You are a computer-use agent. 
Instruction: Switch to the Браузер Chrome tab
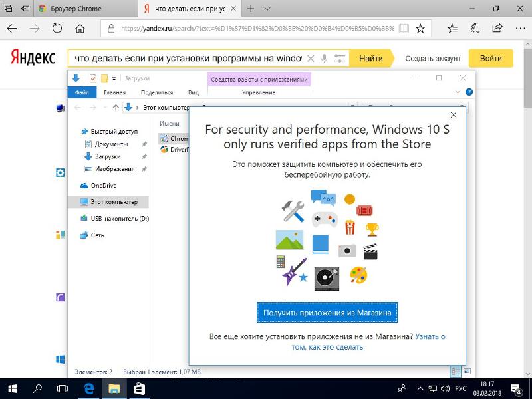click(86, 9)
